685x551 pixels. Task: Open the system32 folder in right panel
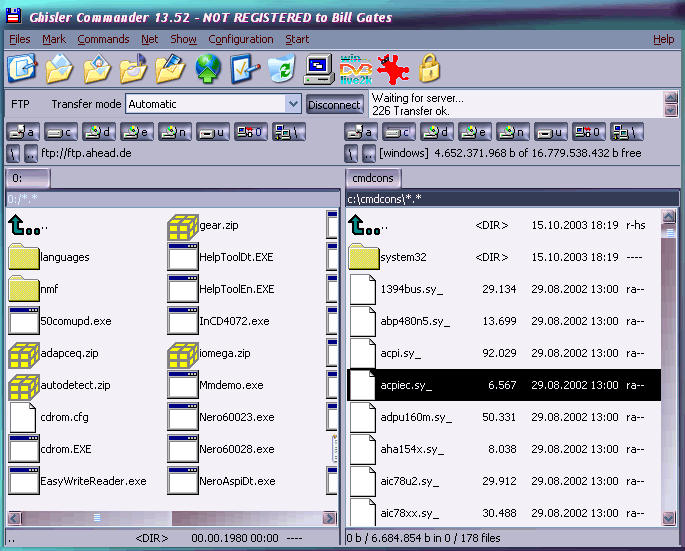[x=403, y=257]
